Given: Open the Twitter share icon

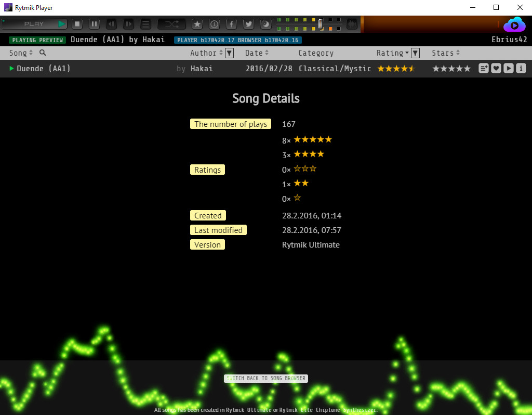Looking at the screenshot, I should pos(248,23).
